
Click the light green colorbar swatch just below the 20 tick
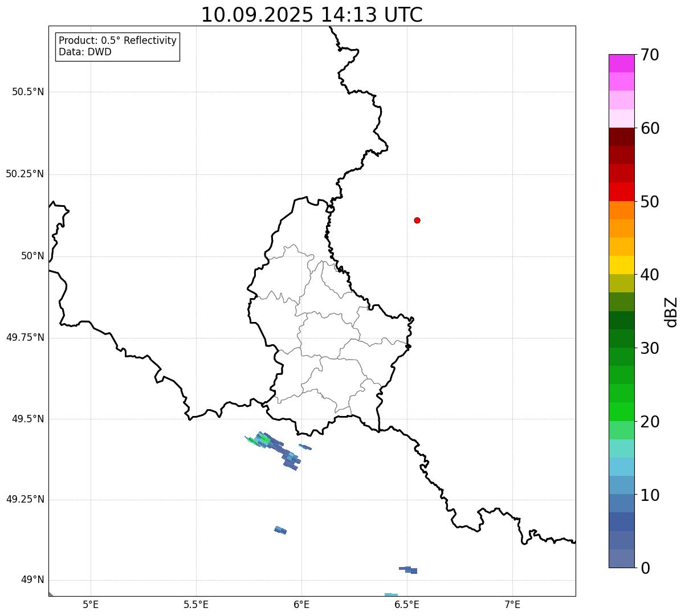click(x=621, y=430)
